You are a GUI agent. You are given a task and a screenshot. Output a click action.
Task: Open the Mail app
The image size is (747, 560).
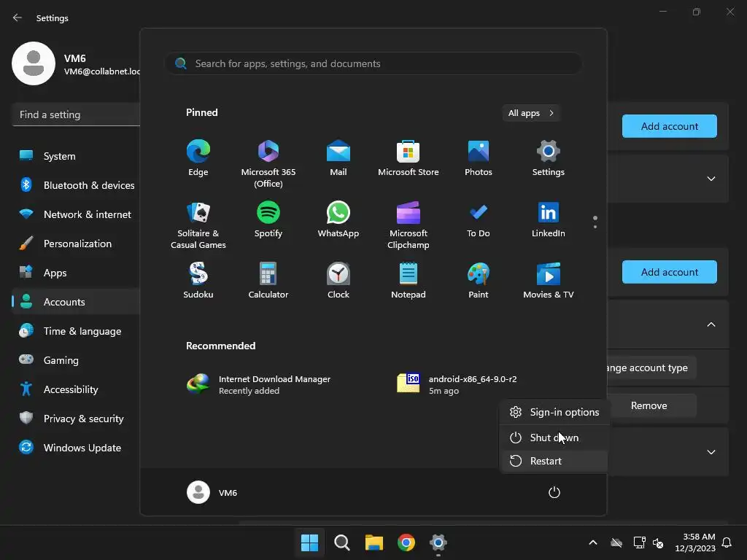pos(338,158)
